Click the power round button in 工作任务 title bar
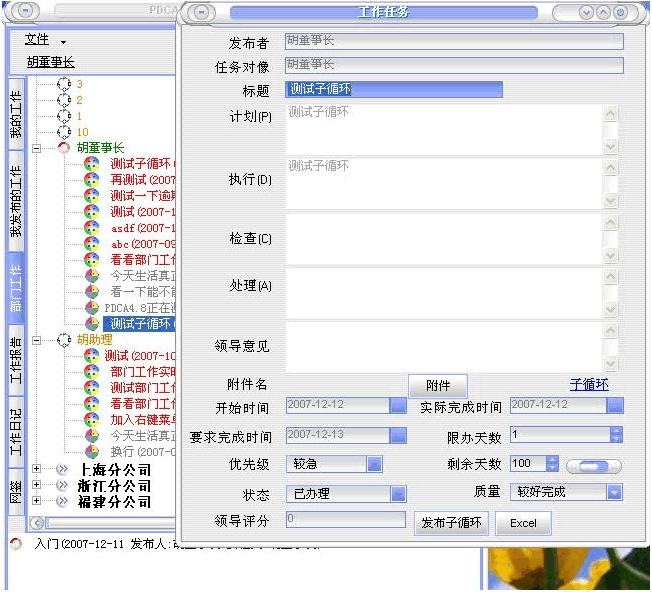This screenshot has width=652, height=592. pos(620,12)
